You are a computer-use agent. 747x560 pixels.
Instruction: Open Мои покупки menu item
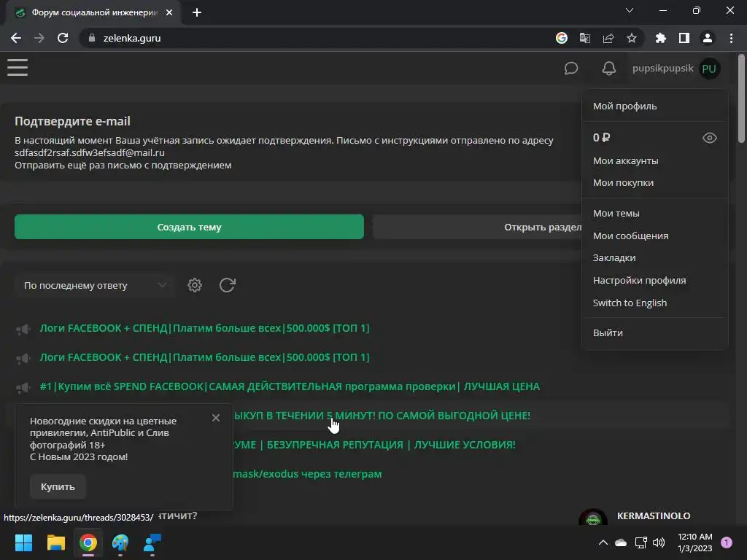click(x=623, y=183)
